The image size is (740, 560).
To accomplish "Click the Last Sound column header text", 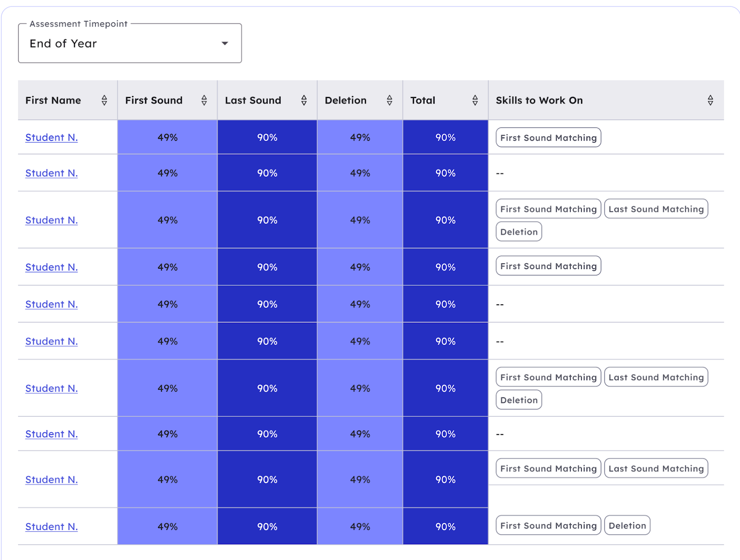I will coord(253,100).
